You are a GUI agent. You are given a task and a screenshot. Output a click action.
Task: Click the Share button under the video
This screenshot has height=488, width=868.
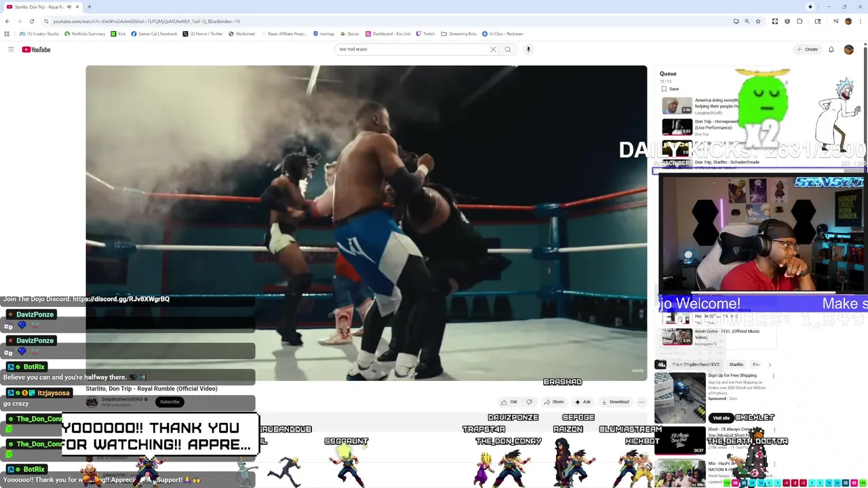pyautogui.click(x=553, y=402)
